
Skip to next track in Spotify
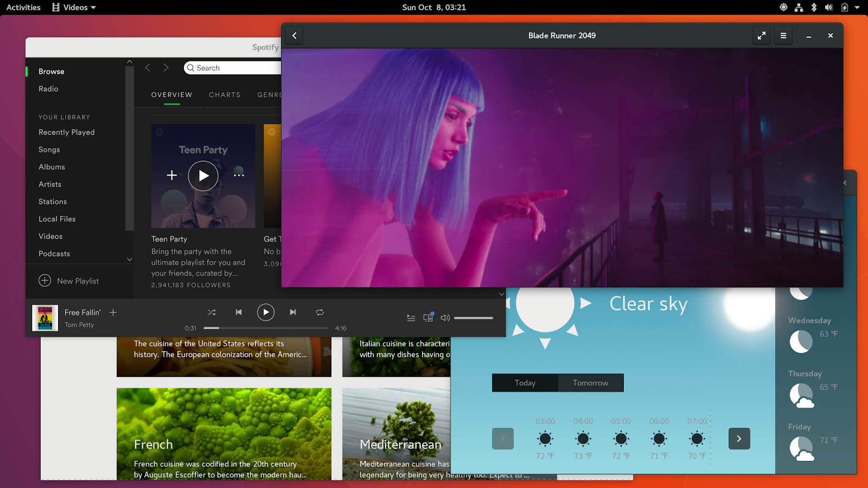[293, 312]
